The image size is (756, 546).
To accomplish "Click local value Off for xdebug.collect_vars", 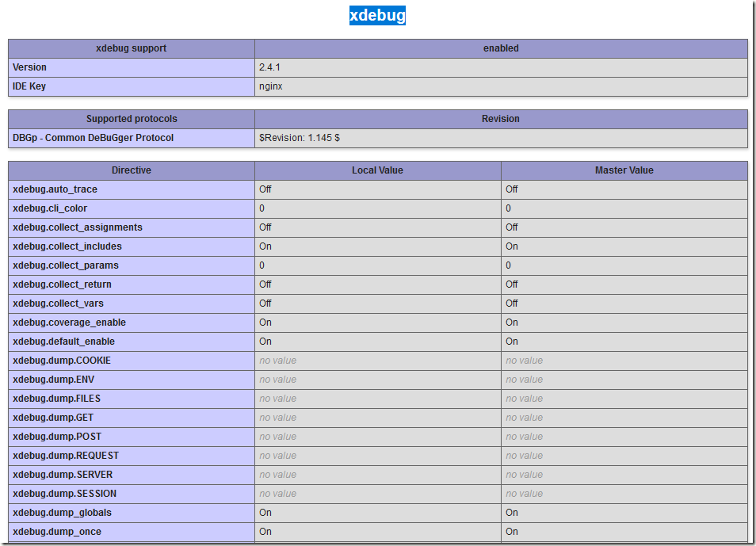I will pyautogui.click(x=265, y=304).
